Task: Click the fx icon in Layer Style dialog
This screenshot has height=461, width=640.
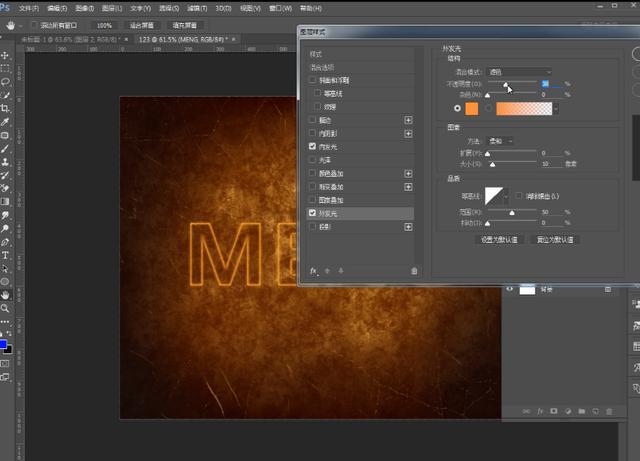Action: (313, 271)
